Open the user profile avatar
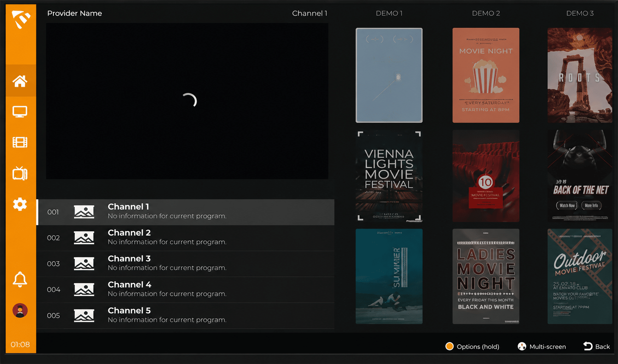 [20, 310]
